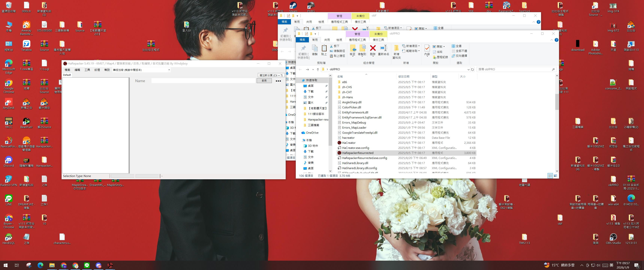This screenshot has width=644, height=270.
Task: Click the Paste (貼上) clipboard icon
Action: [x=324, y=48]
